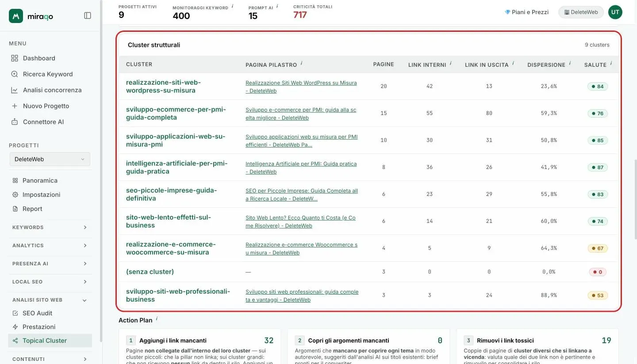Open pillar page SEO per Piccole Imprese
The width and height of the screenshot is (637, 364).
[x=302, y=195]
